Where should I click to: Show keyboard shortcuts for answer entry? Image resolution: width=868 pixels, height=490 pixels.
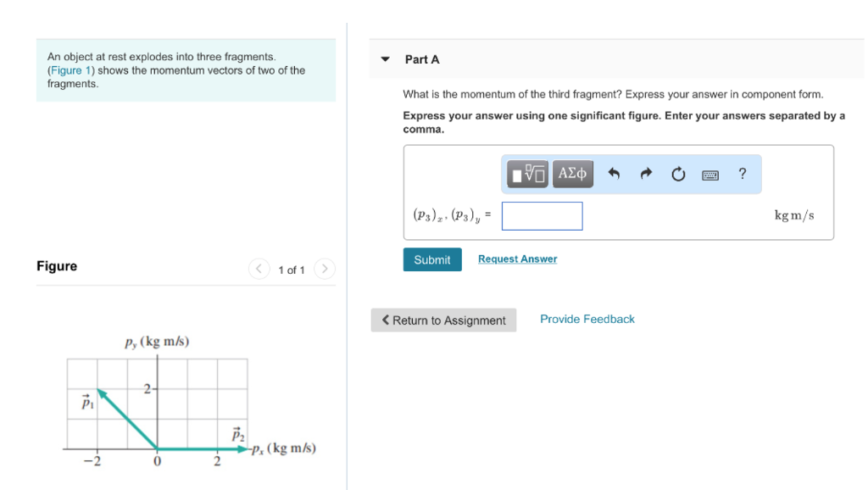(x=710, y=174)
